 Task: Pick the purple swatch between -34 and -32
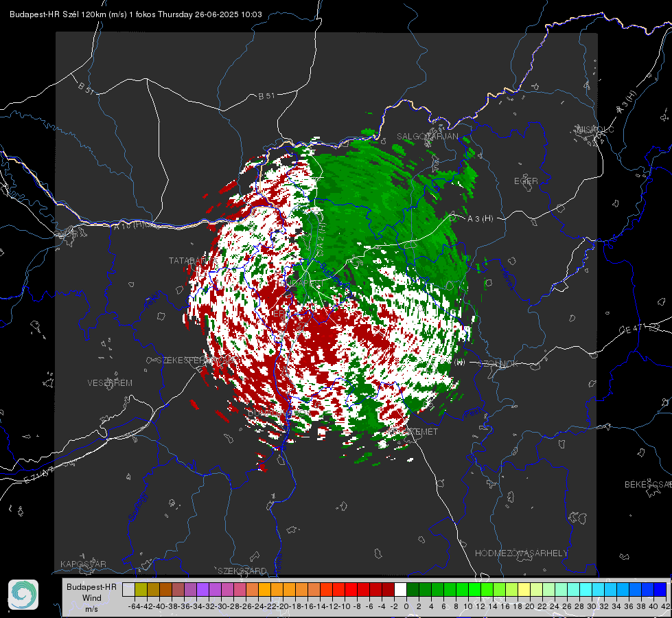point(202,590)
